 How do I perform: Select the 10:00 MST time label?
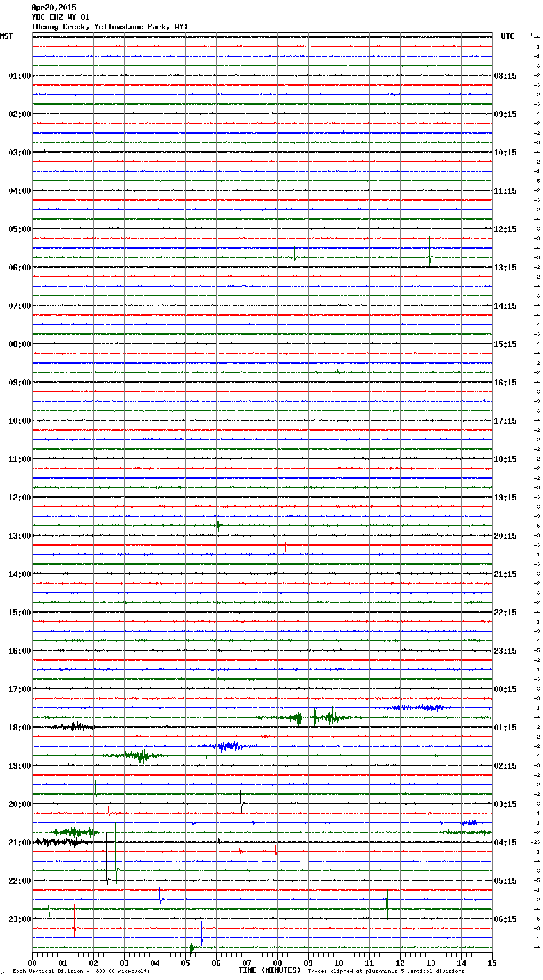[x=20, y=421]
